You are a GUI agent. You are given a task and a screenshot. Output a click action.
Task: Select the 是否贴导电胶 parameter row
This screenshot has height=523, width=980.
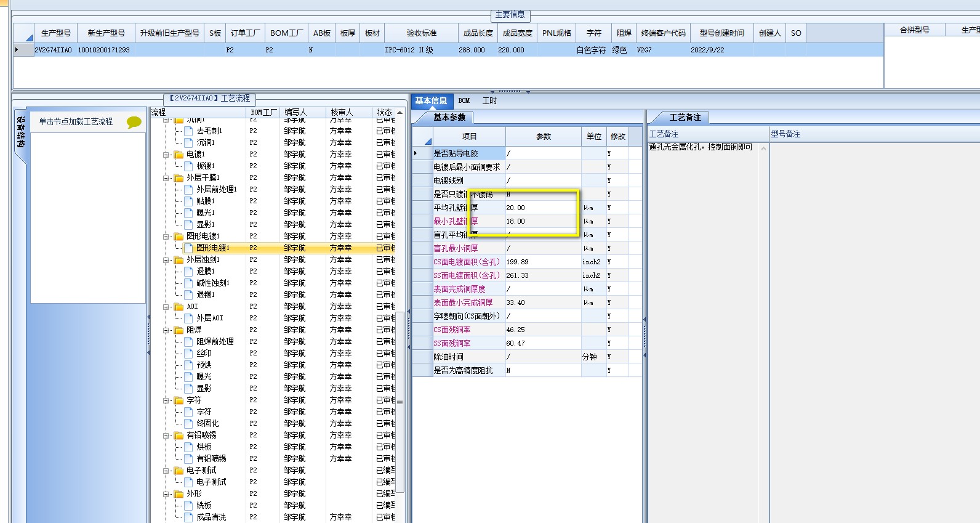(x=527, y=153)
